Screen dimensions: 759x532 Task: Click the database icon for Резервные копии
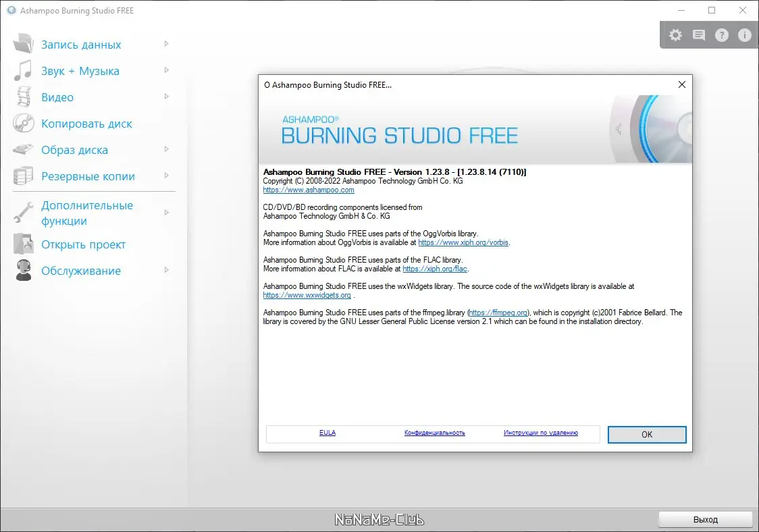23,176
